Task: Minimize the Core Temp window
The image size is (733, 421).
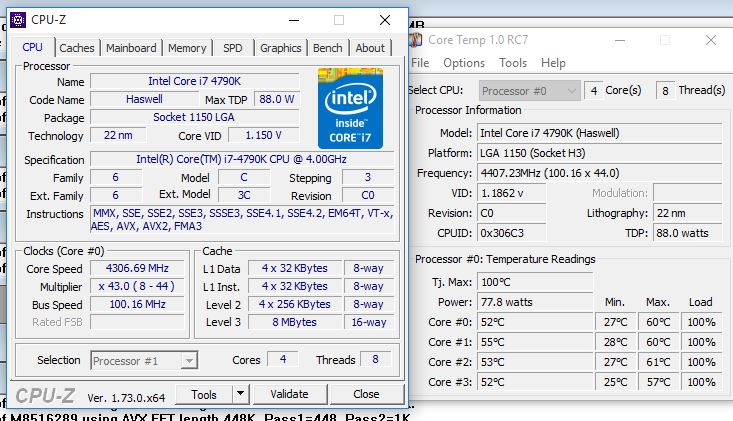Action: pos(620,40)
